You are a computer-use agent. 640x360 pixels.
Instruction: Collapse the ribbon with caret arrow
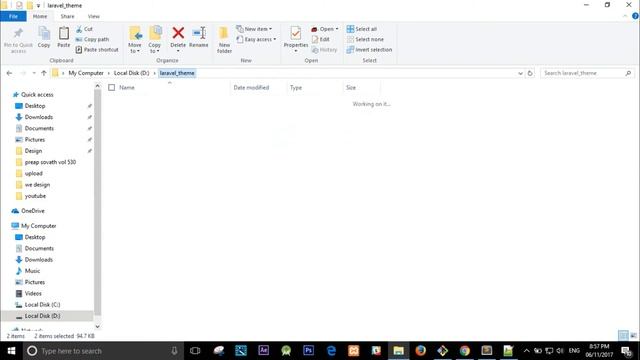point(625,16)
